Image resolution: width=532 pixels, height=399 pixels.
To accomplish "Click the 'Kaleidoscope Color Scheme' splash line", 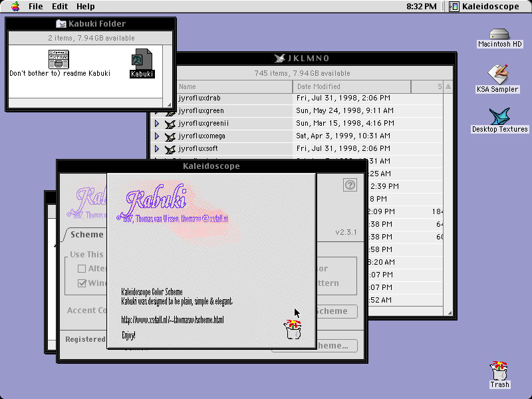I will click(152, 292).
